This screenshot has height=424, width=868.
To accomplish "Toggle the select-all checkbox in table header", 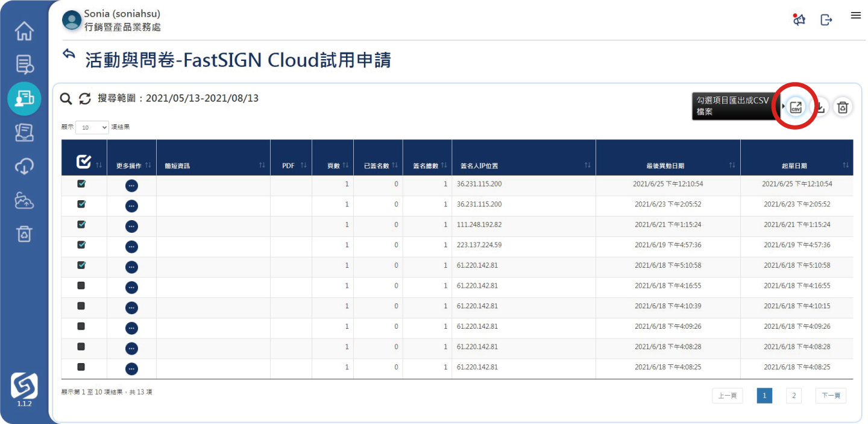I will click(84, 161).
